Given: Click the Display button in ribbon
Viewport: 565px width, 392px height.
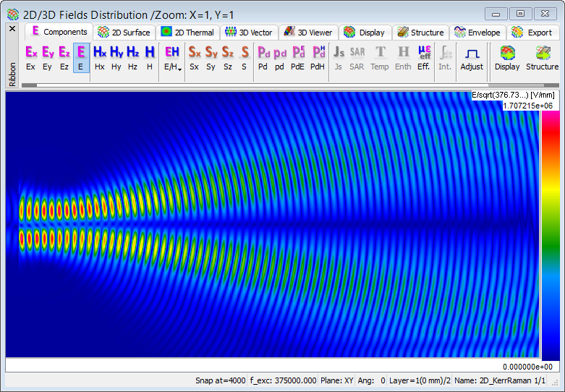Looking at the screenshot, I should [507, 57].
